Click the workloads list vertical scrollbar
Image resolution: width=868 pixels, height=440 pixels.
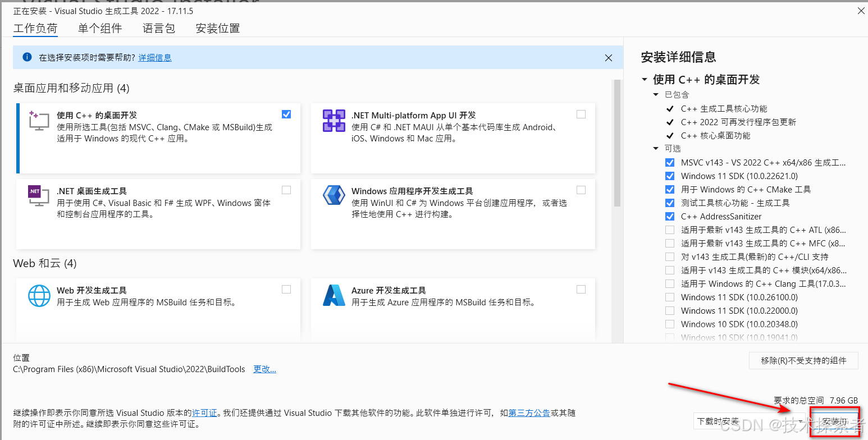pos(617,143)
